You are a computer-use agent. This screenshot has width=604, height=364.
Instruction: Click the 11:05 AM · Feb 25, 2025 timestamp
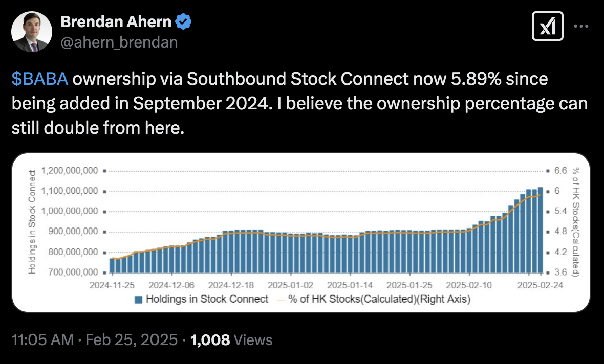94,340
